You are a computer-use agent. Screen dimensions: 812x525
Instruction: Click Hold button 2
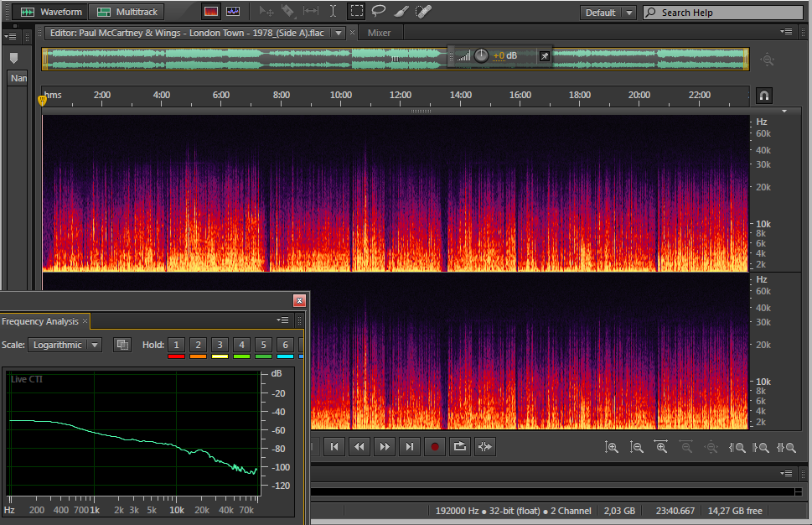click(198, 345)
